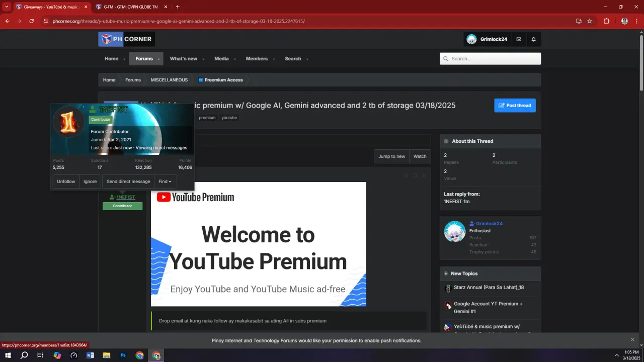The image size is (644, 362).
Task: Click the bookmark icon on first post
Action: click(x=415, y=175)
